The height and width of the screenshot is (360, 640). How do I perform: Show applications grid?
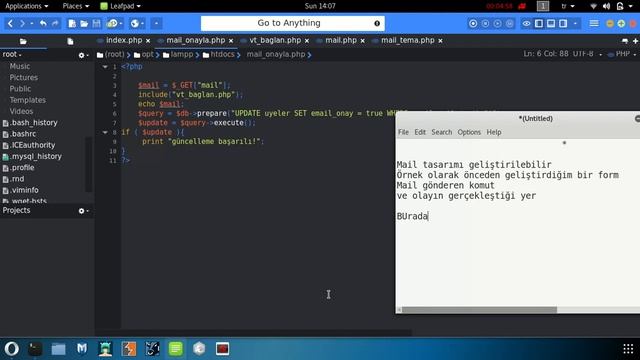[x=628, y=349]
